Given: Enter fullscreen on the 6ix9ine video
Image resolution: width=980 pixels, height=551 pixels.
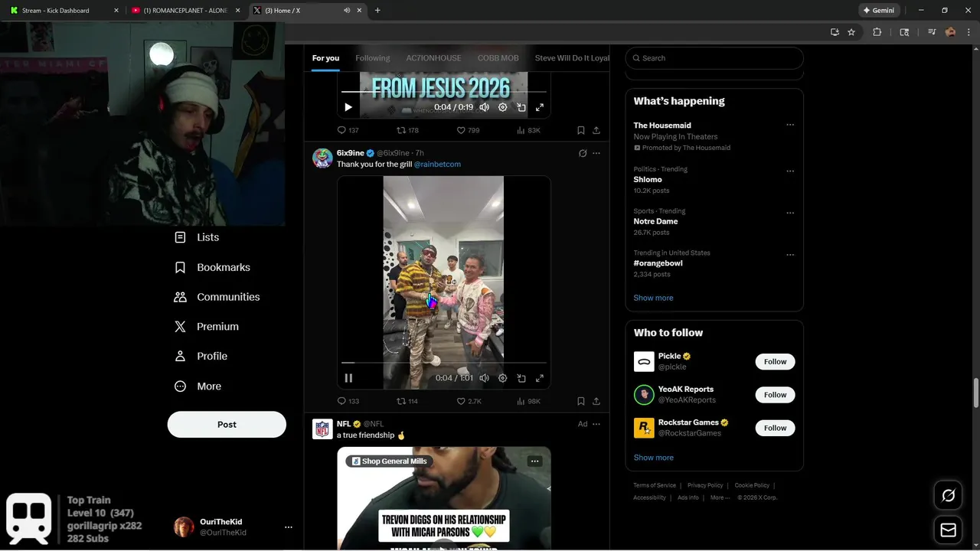Looking at the screenshot, I should pos(540,378).
